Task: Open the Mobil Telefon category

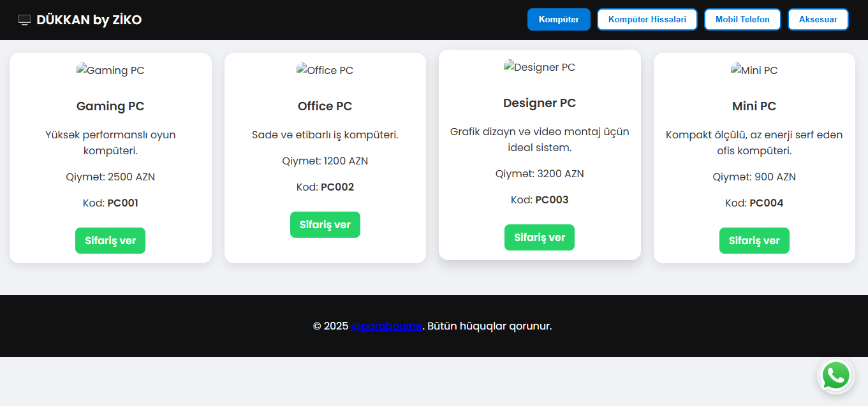Action: point(742,20)
